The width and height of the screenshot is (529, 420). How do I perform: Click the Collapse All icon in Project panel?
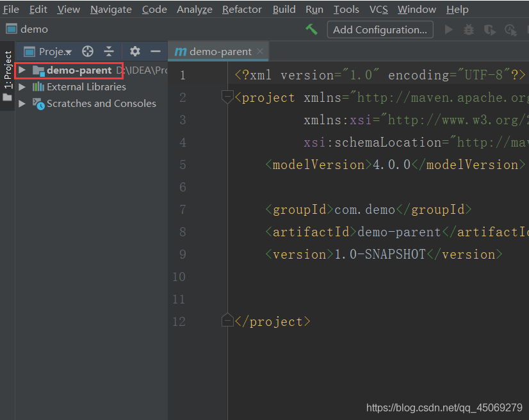pyautogui.click(x=108, y=52)
